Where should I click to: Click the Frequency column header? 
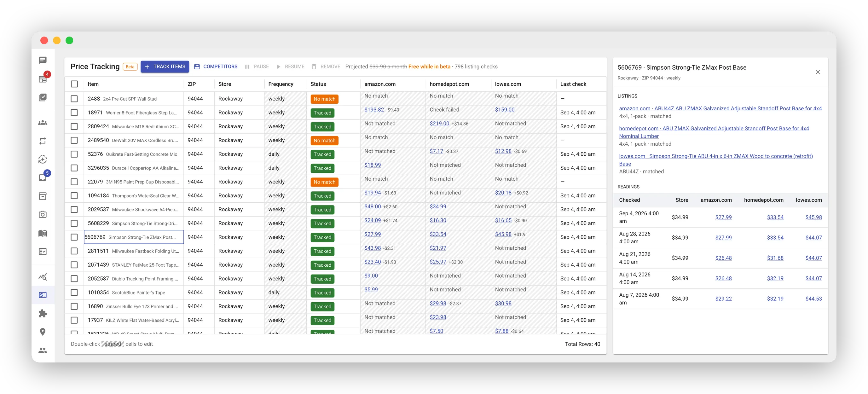286,84
